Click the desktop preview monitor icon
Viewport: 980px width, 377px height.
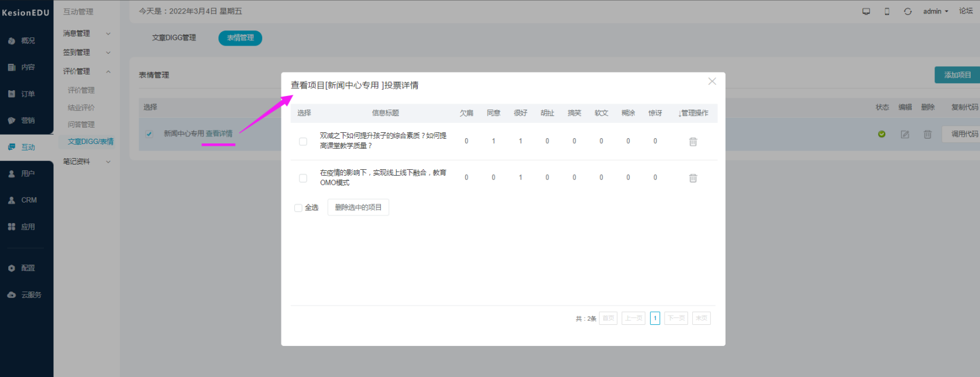click(x=866, y=12)
